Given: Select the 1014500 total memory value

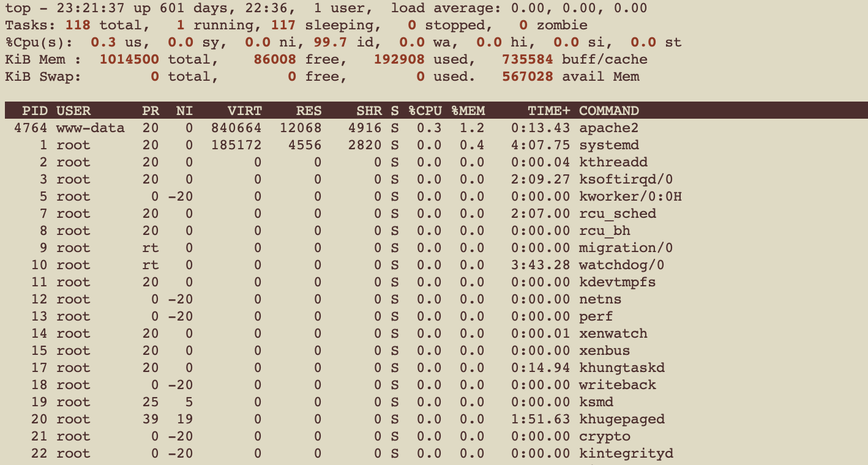Looking at the screenshot, I should click(129, 59).
